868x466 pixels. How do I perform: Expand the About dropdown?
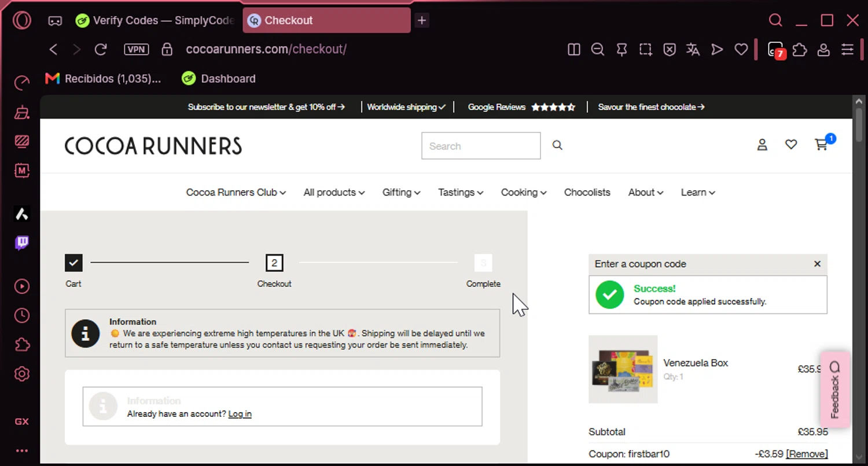click(x=646, y=193)
